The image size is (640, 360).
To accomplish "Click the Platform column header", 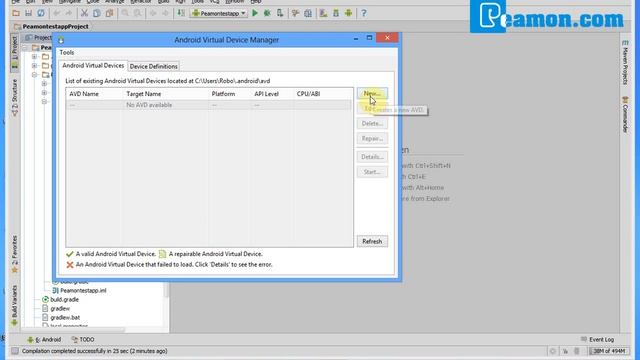I will pyautogui.click(x=230, y=94).
